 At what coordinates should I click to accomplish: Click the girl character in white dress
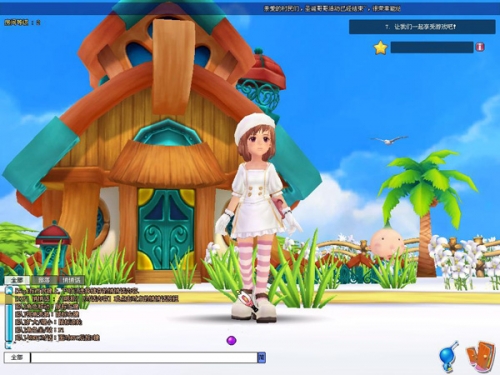pyautogui.click(x=258, y=217)
